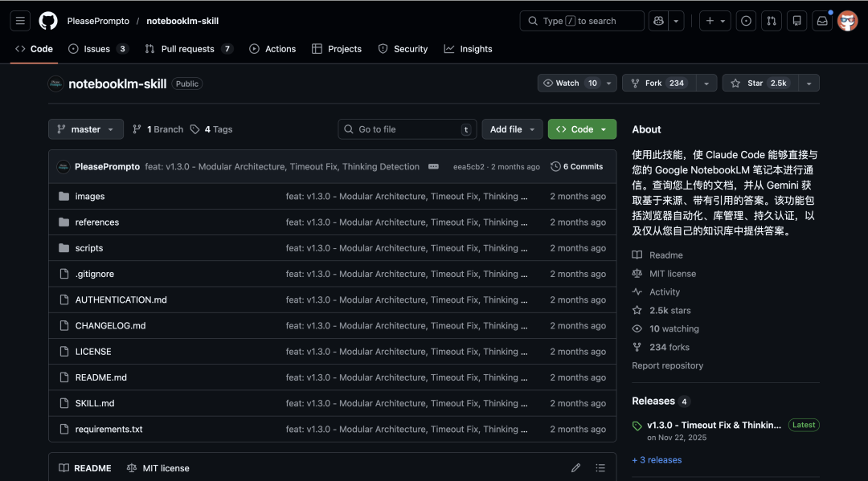Expand the Add file dropdown

(512, 128)
